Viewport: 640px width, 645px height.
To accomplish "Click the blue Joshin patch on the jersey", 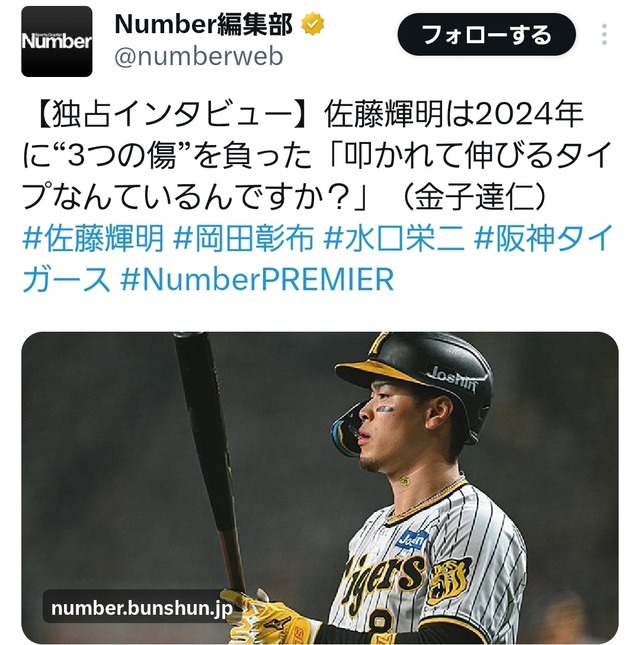I will (412, 539).
